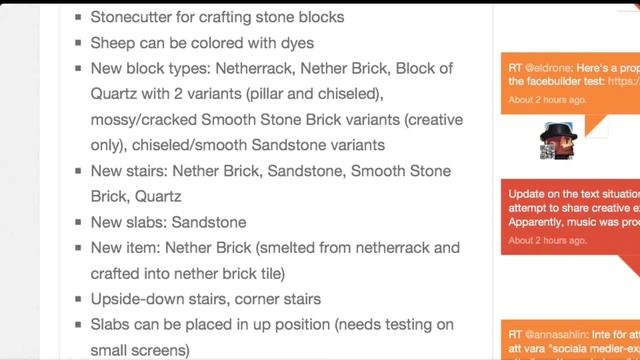The width and height of the screenshot is (640, 360).
Task: Click the bullet marker beside 'New block types'
Action: pos(78,68)
